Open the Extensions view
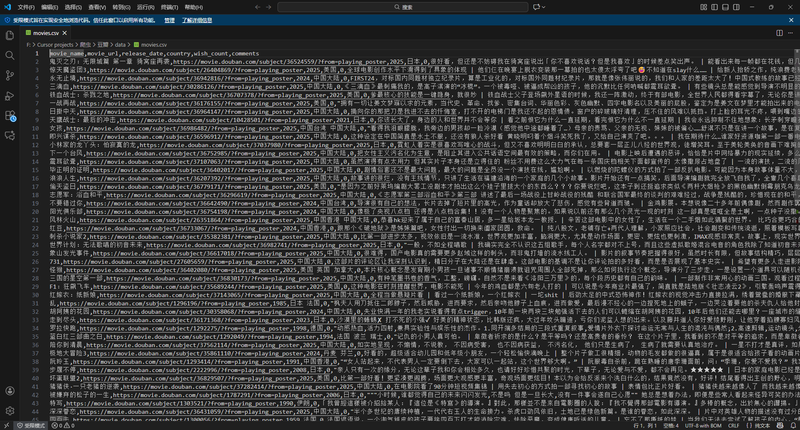Viewport: 800px width, 430px height. tap(10, 116)
